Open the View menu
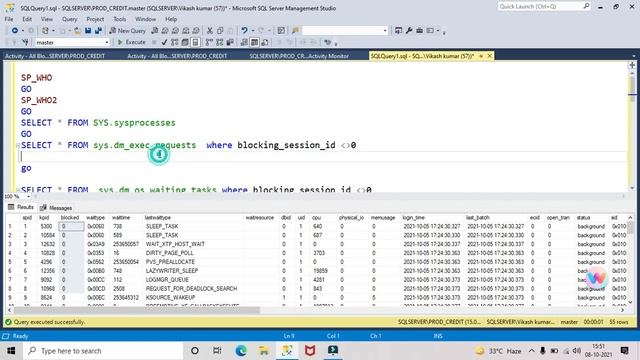 pyautogui.click(x=47, y=19)
